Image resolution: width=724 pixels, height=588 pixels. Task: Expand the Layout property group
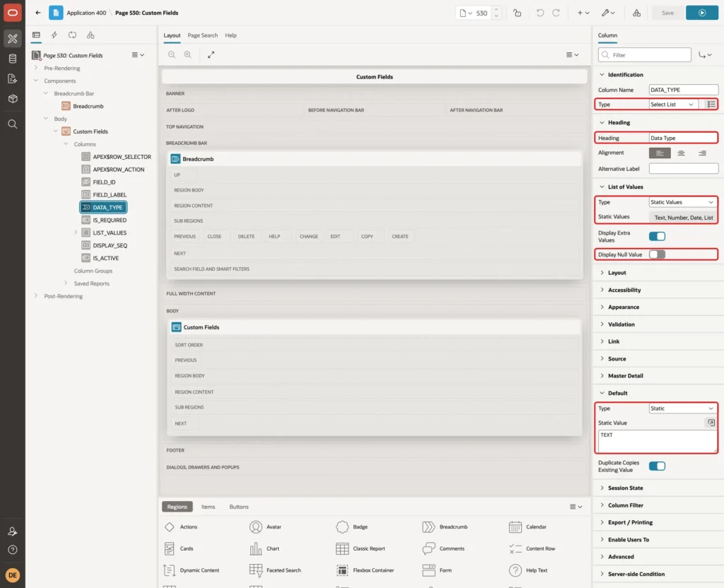click(602, 273)
